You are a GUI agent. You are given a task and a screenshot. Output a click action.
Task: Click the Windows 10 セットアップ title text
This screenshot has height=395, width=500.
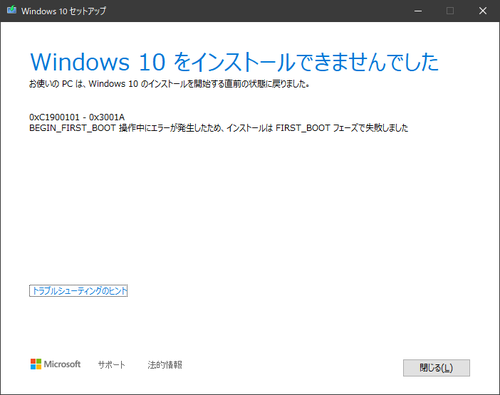(63, 11)
